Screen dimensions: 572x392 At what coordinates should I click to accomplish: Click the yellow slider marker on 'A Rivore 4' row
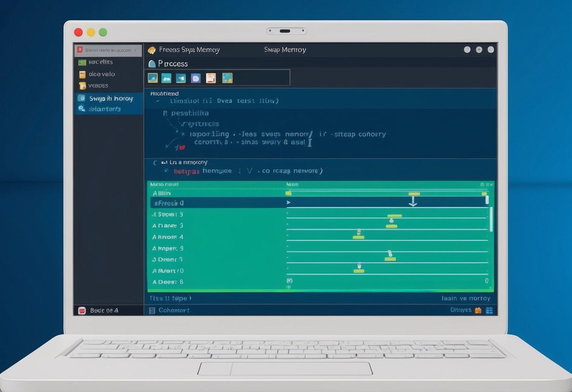(358, 237)
